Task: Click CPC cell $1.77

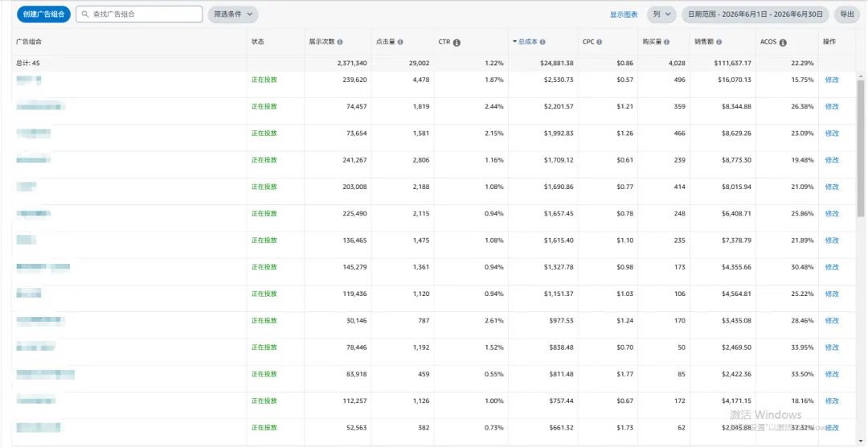Action: click(x=625, y=374)
